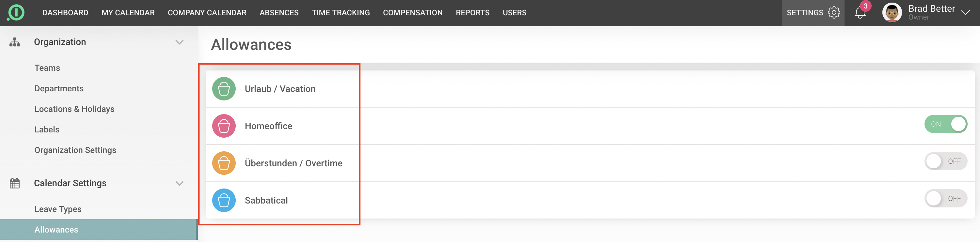Click the pink Homeoffice bucket icon
Image resolution: width=980 pixels, height=242 pixels.
pyautogui.click(x=224, y=126)
